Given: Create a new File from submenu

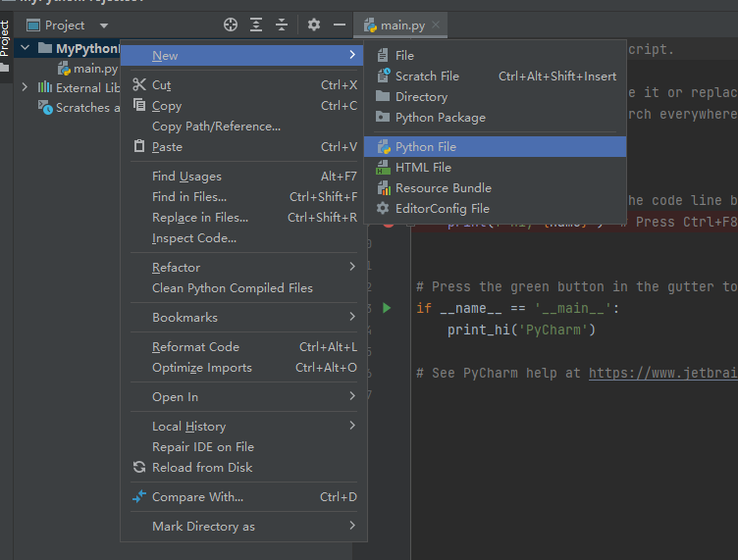Looking at the screenshot, I should click(496, 56).
